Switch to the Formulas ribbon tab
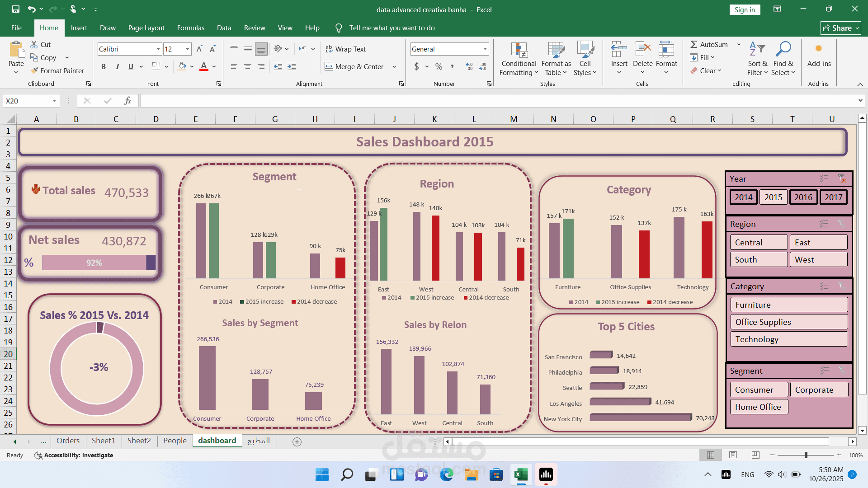Image resolution: width=868 pixels, height=488 pixels. (x=190, y=28)
